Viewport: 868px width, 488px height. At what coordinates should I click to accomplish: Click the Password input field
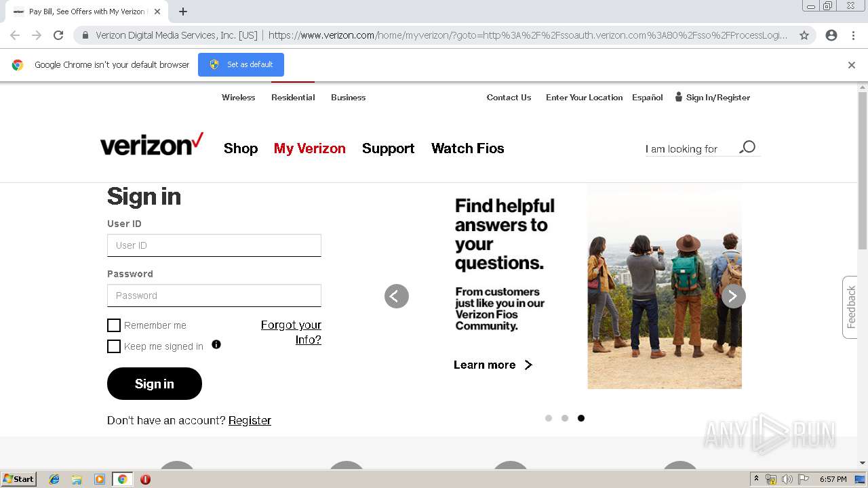click(214, 296)
